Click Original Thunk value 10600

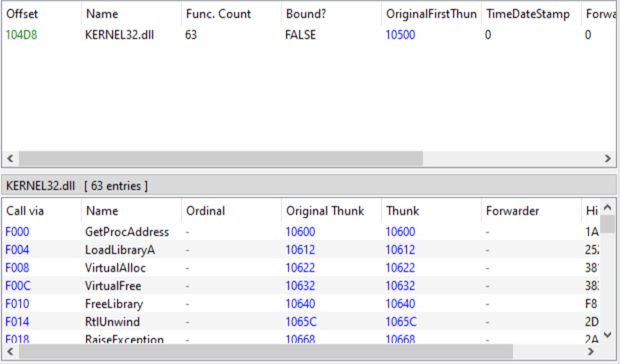tap(300, 232)
